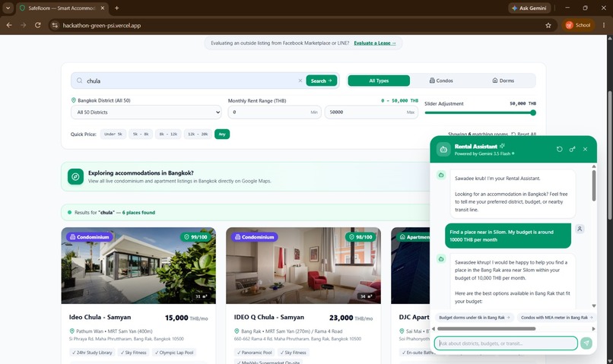Open tab search dropdown arrow
613x364 pixels.
[x=8, y=8]
